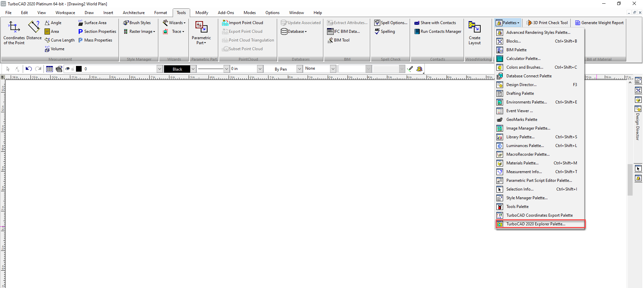
Task: Open the layers table icon
Action: [50, 69]
